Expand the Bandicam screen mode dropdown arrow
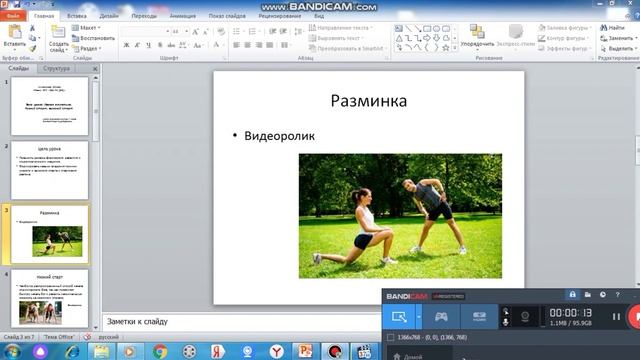The image size is (640, 360). pos(418,316)
